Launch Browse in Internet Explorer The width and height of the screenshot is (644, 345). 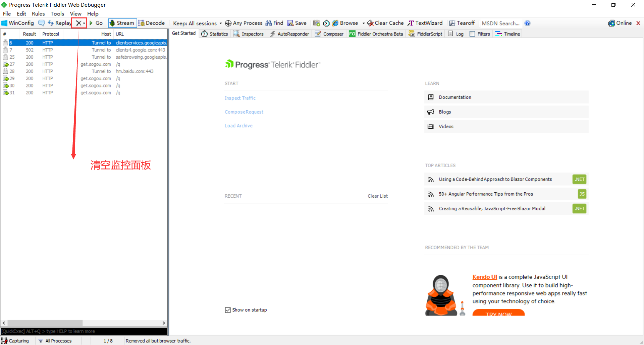pos(345,23)
